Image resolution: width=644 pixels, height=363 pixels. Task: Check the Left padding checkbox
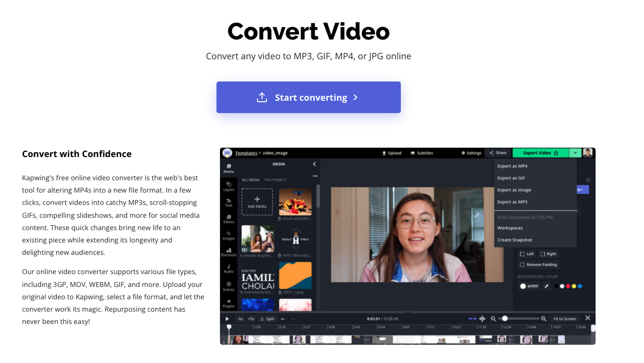(522, 254)
